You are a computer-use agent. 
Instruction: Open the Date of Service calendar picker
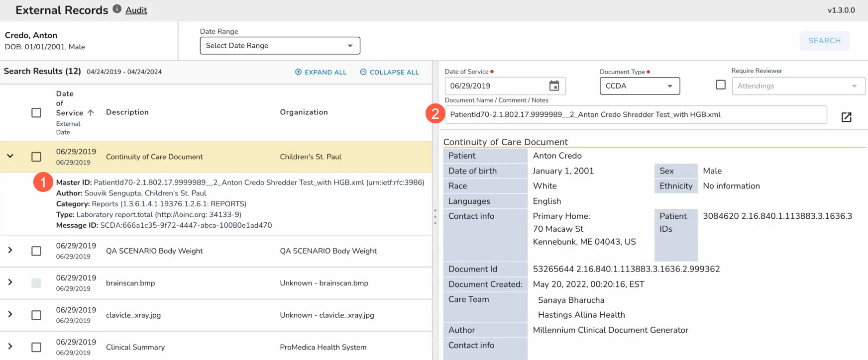pos(554,86)
